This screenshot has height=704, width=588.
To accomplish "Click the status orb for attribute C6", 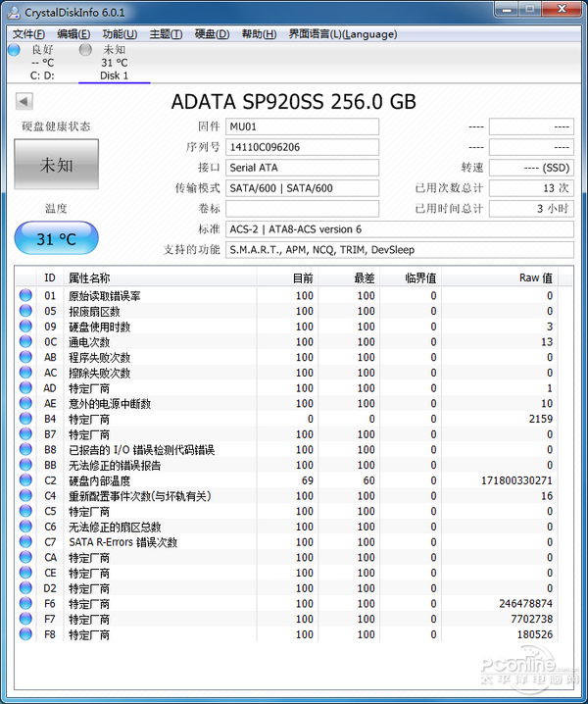I will [x=25, y=527].
